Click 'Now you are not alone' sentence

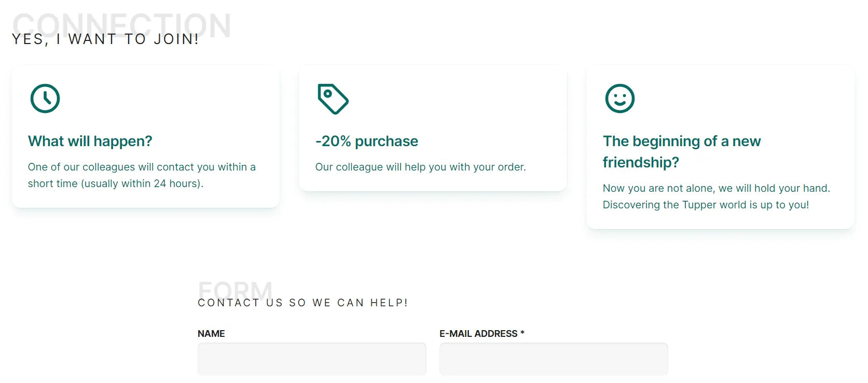click(717, 188)
